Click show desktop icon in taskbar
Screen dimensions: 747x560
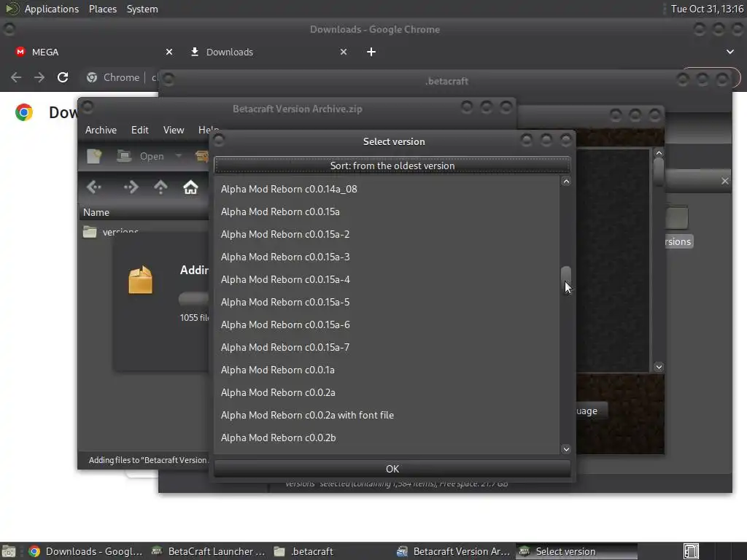tap(9, 551)
